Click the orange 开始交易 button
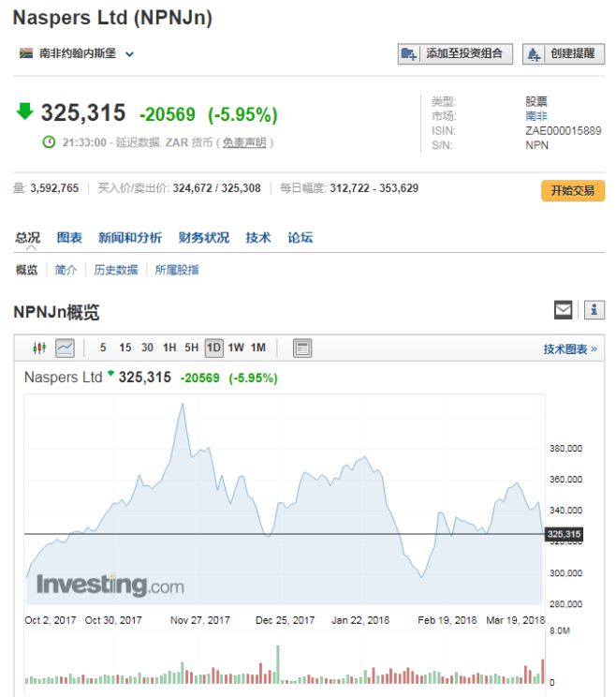 [x=573, y=191]
